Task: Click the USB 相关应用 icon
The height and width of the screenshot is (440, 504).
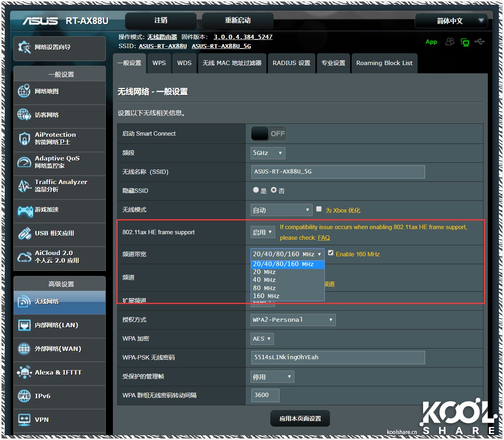Action: click(x=24, y=233)
